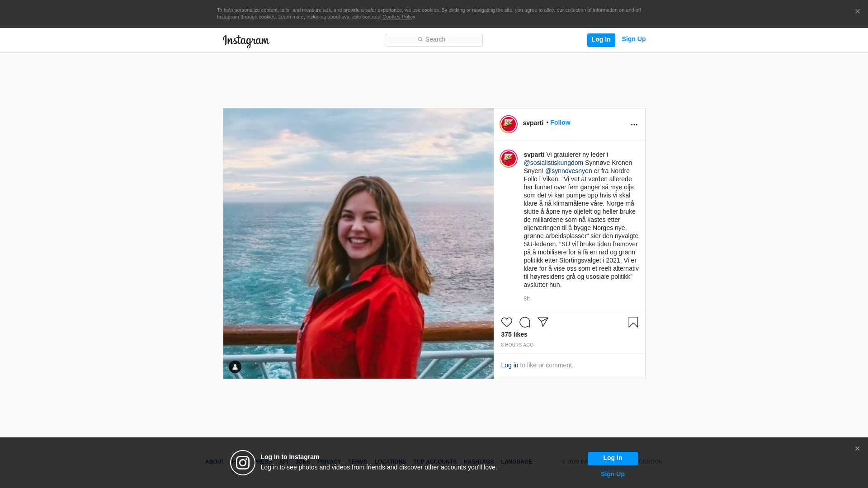The height and width of the screenshot is (488, 868).
Task: Open the Instagram logo home link
Action: [x=246, y=41]
